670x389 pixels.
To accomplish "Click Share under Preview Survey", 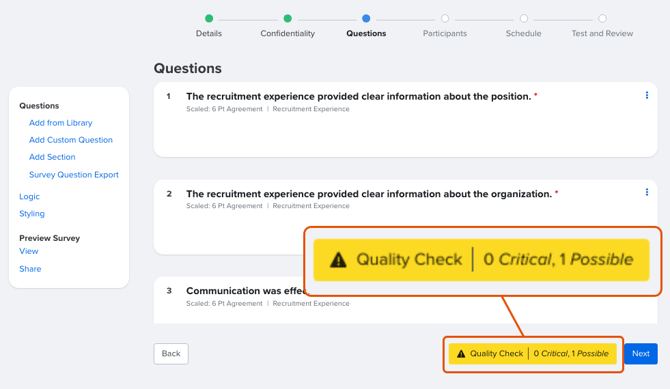I will [30, 269].
